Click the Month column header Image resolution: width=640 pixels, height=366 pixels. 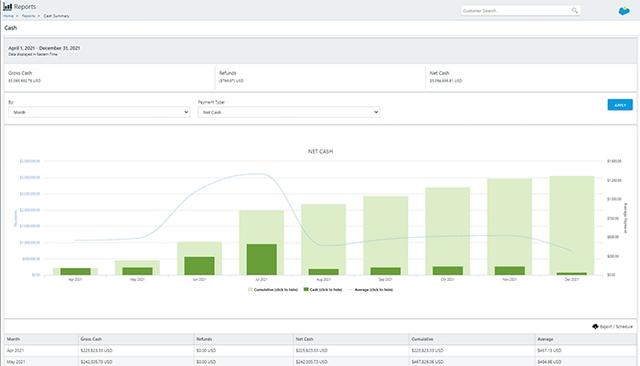point(41,339)
